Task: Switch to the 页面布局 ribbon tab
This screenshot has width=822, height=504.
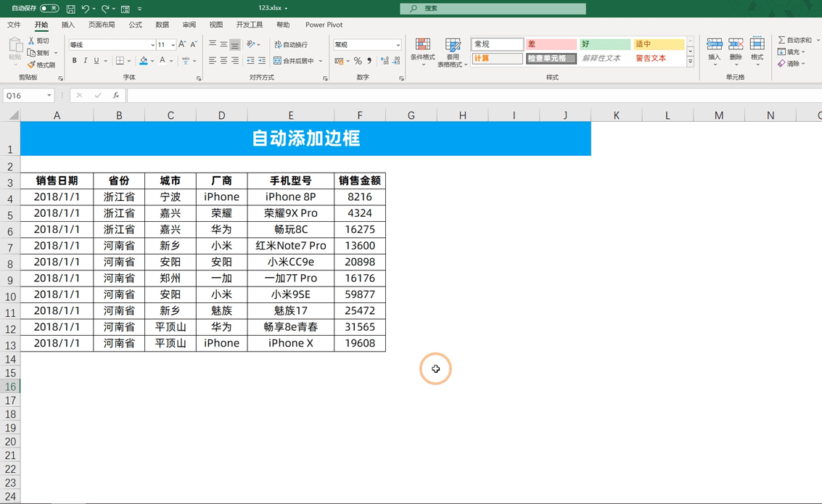Action: click(x=102, y=25)
